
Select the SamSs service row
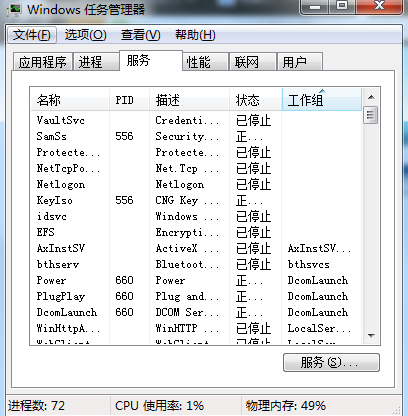pos(196,136)
